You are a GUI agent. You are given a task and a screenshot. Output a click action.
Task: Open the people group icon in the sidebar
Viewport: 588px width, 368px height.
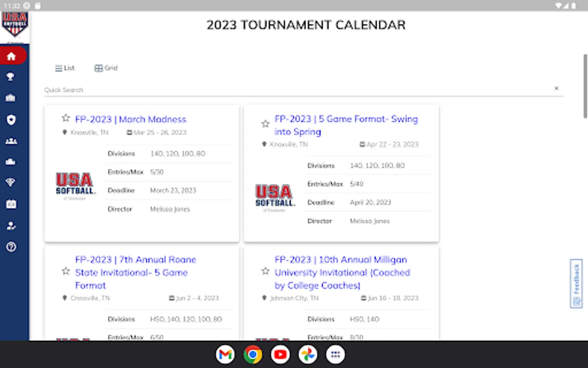pos(11,141)
